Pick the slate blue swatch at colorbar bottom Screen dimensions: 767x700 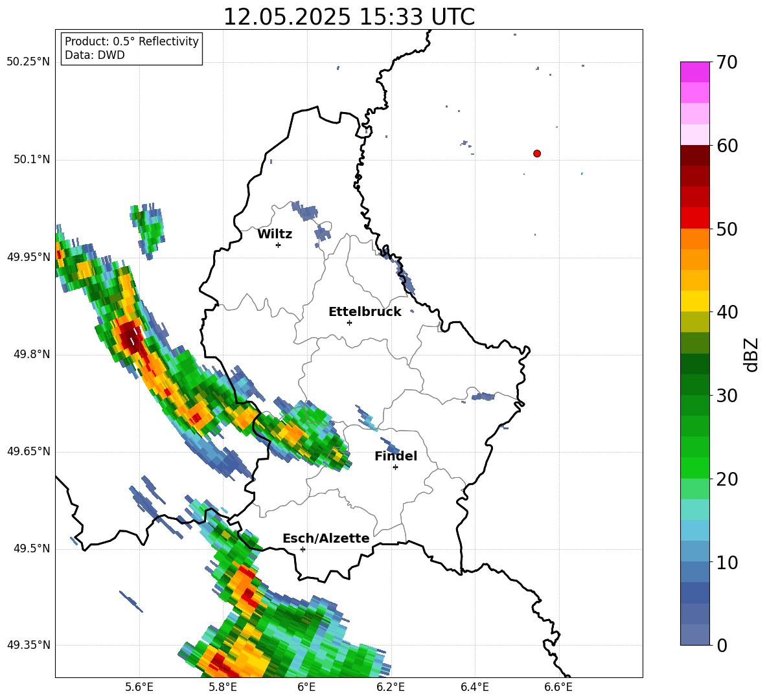pos(694,635)
